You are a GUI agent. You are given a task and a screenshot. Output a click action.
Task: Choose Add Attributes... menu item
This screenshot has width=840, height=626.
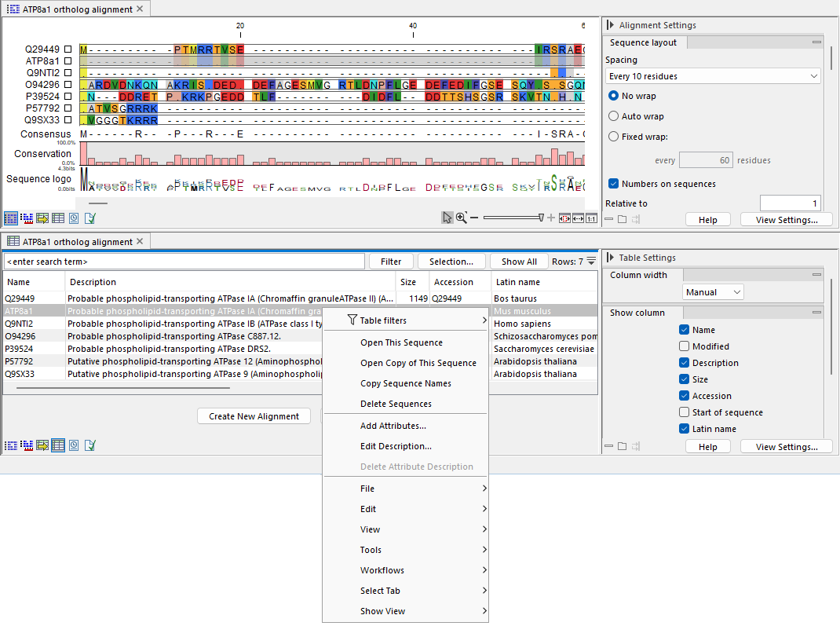click(406, 426)
